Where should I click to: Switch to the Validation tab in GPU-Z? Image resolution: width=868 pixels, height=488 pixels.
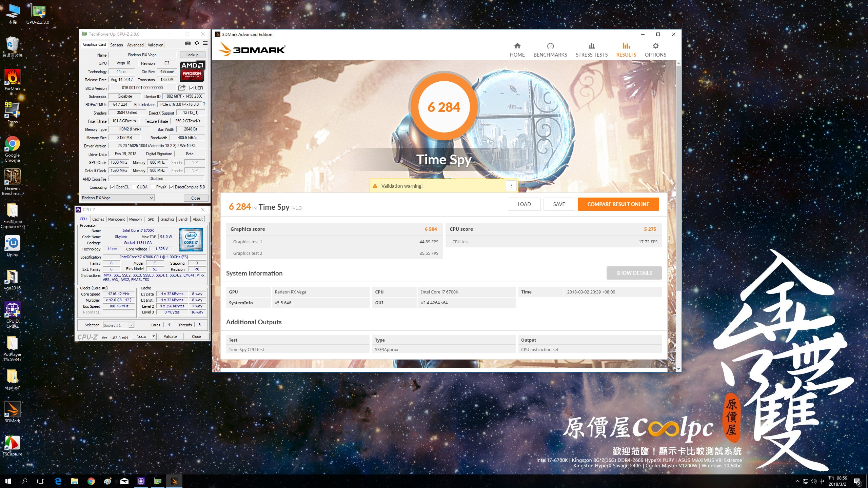[155, 45]
